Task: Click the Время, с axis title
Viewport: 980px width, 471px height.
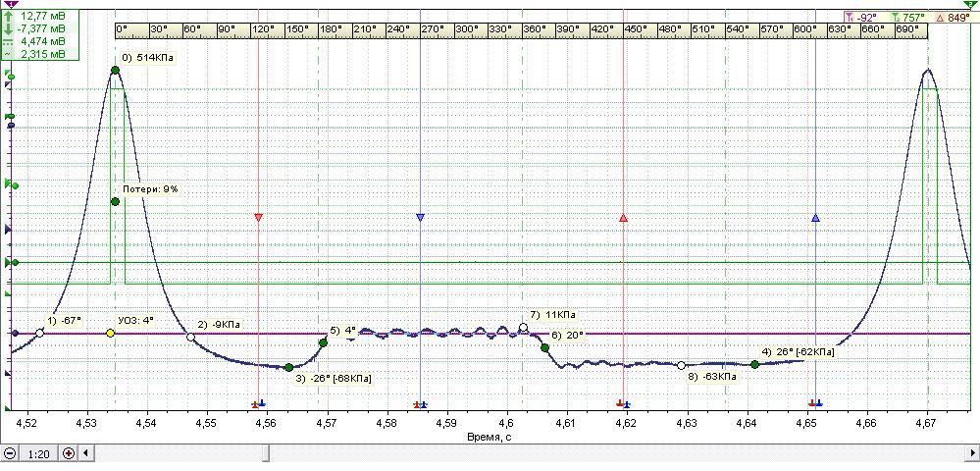Action: [x=490, y=437]
